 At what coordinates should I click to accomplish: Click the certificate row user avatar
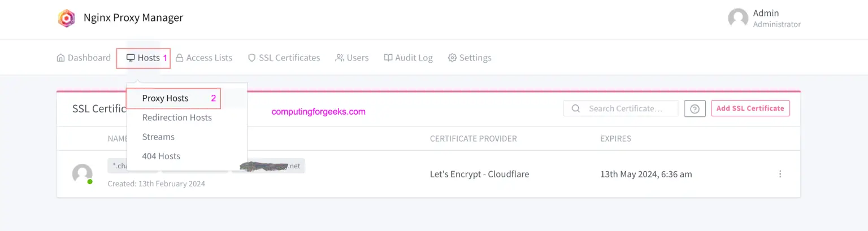83,173
